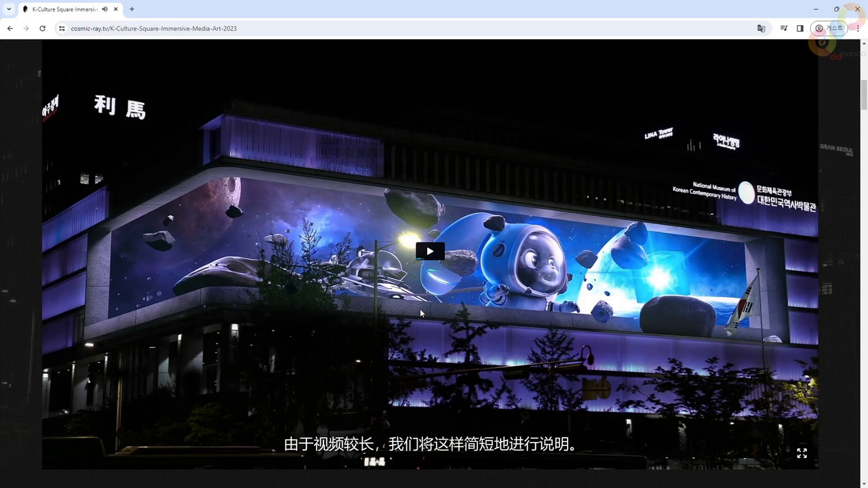View site information icon in address bar
The height and width of the screenshot is (488, 868).
coord(62,28)
